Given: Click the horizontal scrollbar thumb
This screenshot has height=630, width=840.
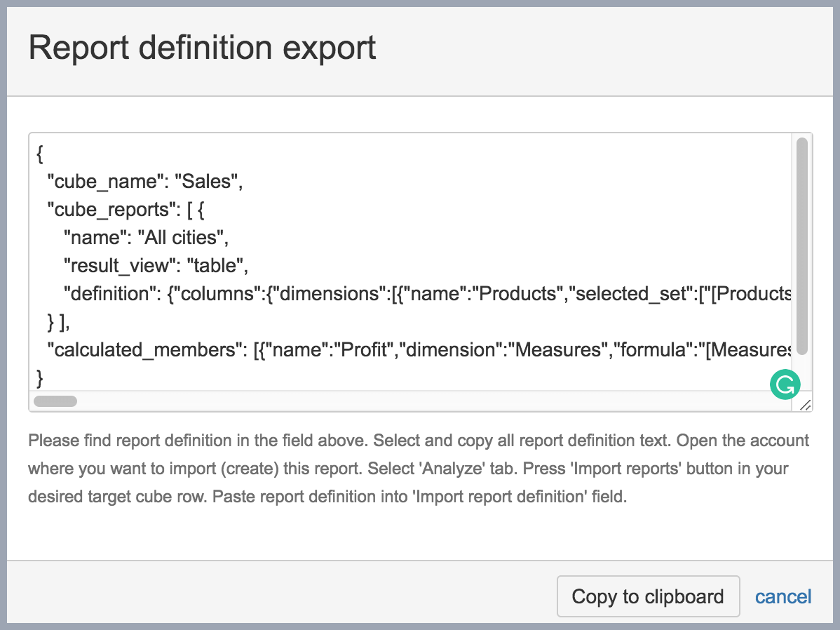Looking at the screenshot, I should [55, 401].
